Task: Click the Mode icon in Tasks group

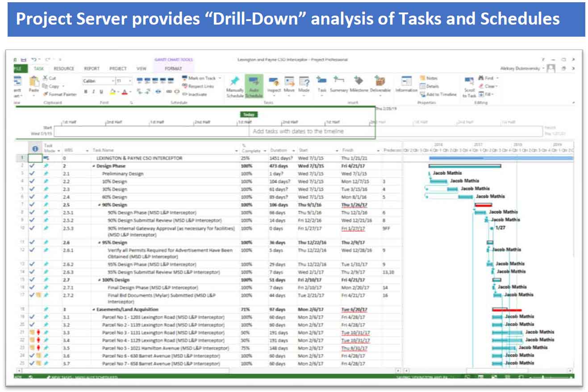Action: coord(304,82)
